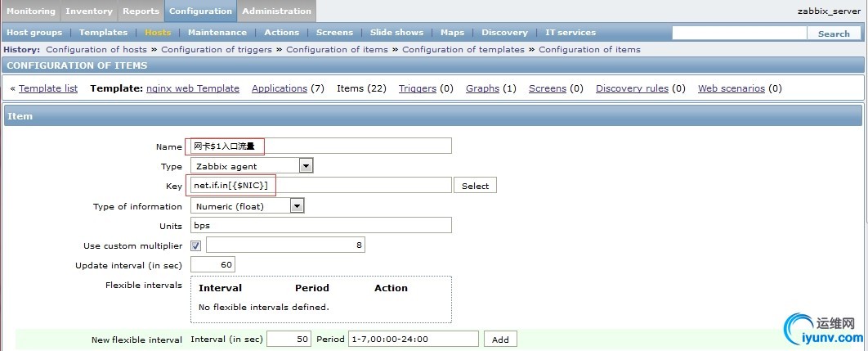
Task: Expand the Type dropdown Zabbix agent
Action: 252,166
